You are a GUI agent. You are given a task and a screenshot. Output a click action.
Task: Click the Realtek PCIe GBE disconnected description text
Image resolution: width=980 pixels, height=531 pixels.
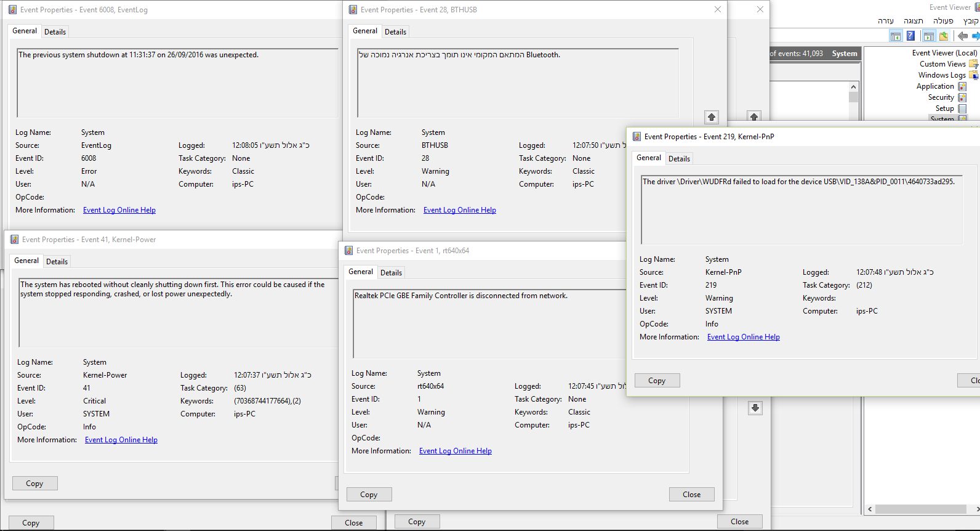[x=461, y=296]
